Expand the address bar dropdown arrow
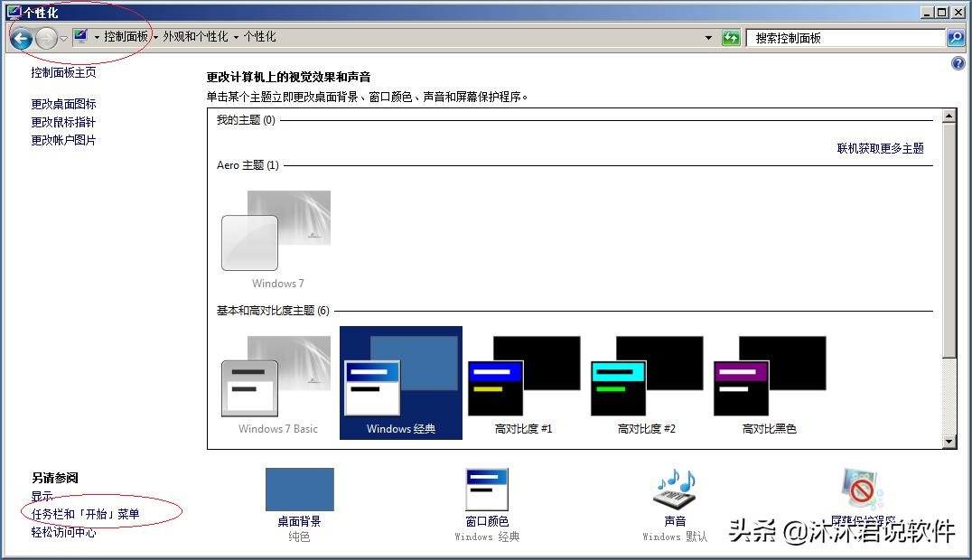Viewport: 972px width, 560px height. coord(710,37)
